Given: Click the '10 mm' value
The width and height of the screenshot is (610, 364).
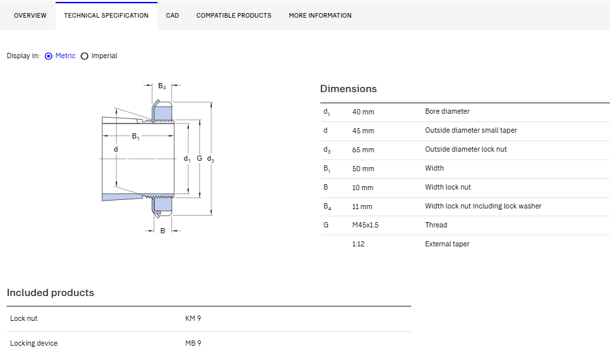Looking at the screenshot, I should click(x=363, y=188).
